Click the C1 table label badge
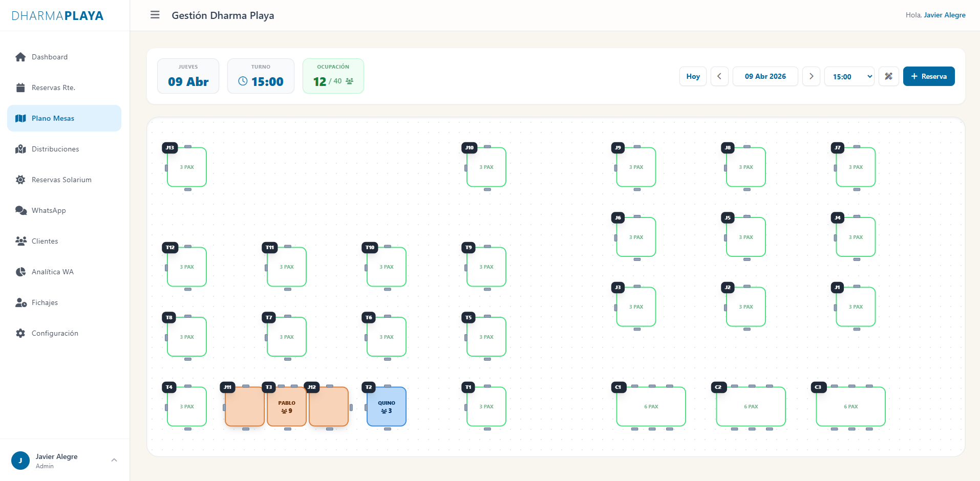Viewport: 980px width, 481px height. (x=618, y=387)
